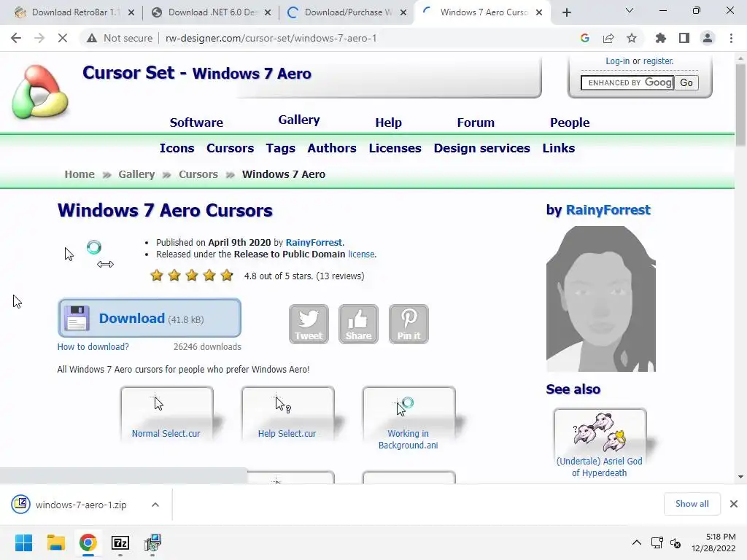The height and width of the screenshot is (560, 747).
Task: Open Gallery menu item
Action: [x=299, y=120]
